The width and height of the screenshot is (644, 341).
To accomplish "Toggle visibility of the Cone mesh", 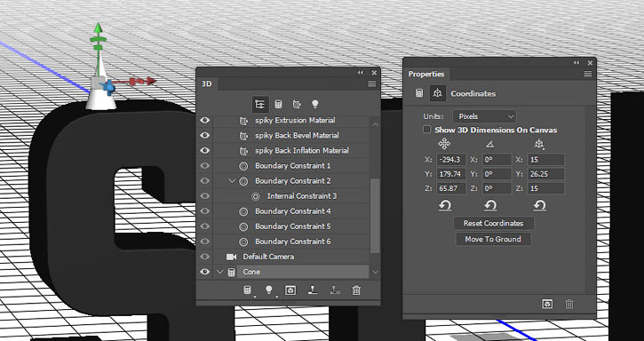I will [x=204, y=272].
